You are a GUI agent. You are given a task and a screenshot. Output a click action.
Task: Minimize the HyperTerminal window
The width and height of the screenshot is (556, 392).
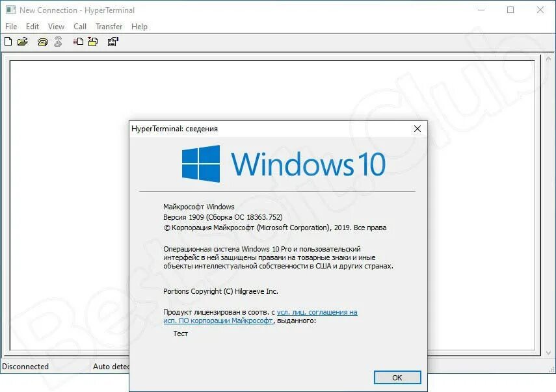[481, 10]
